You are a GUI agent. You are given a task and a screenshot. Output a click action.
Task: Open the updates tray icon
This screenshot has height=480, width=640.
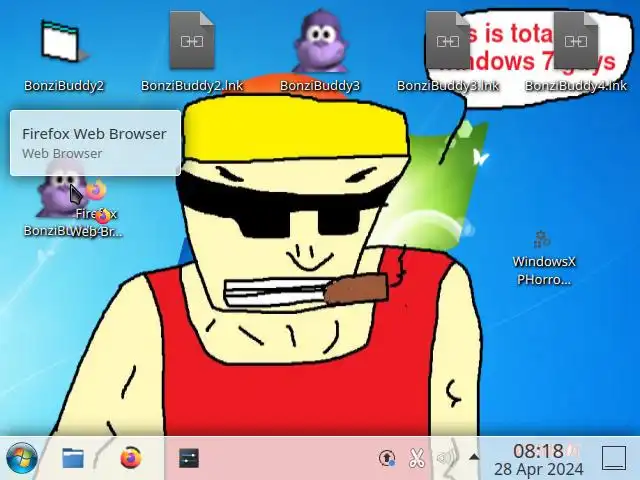pyautogui.click(x=387, y=458)
